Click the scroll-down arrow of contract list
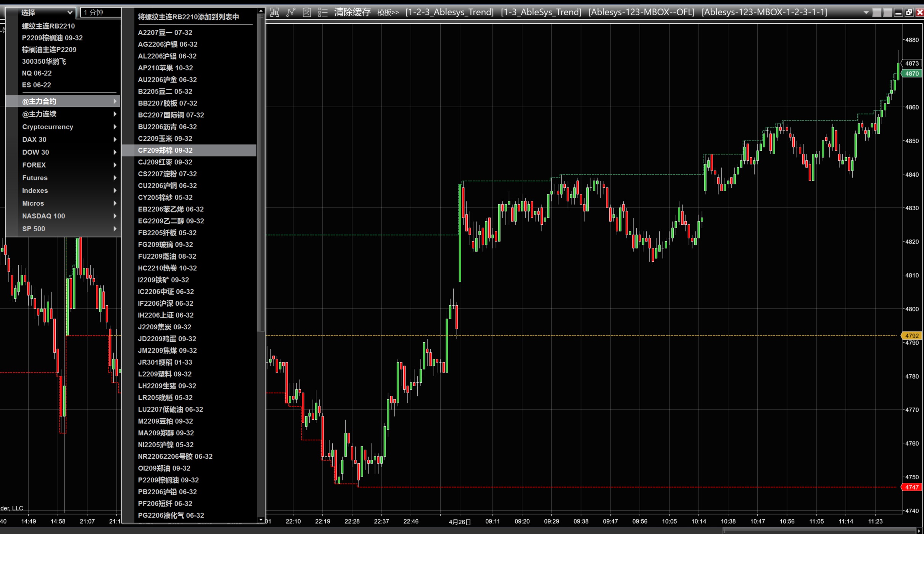924x577 pixels. pyautogui.click(x=261, y=520)
